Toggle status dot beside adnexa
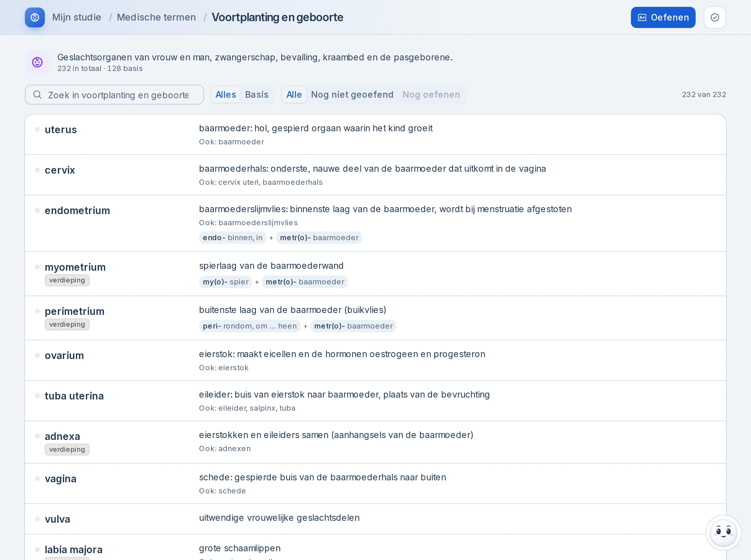Image resolution: width=751 pixels, height=560 pixels. (37, 436)
